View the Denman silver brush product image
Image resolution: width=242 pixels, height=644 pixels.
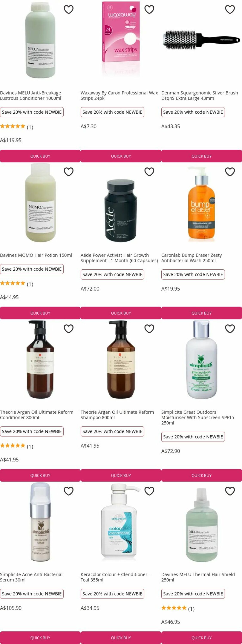coord(201,40)
